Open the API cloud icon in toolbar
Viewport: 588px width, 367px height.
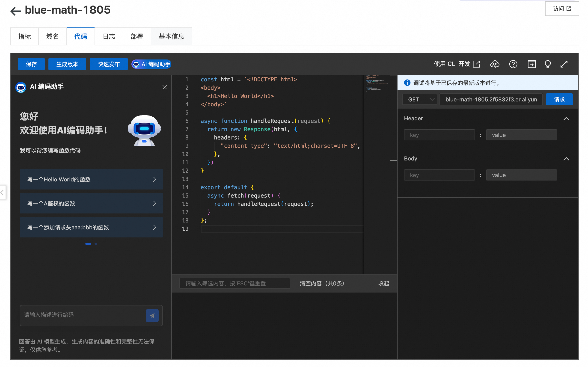494,64
